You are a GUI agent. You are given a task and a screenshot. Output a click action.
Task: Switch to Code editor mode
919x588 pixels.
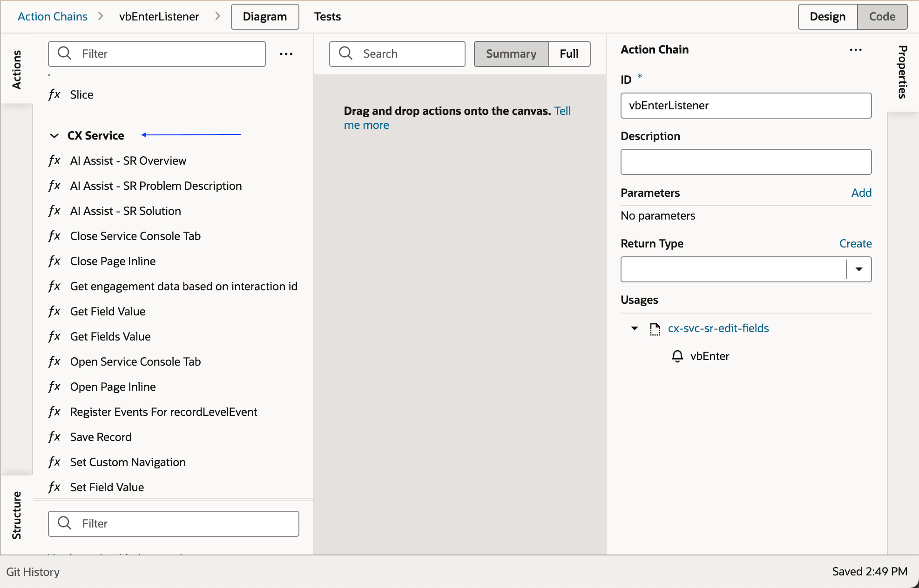(882, 17)
